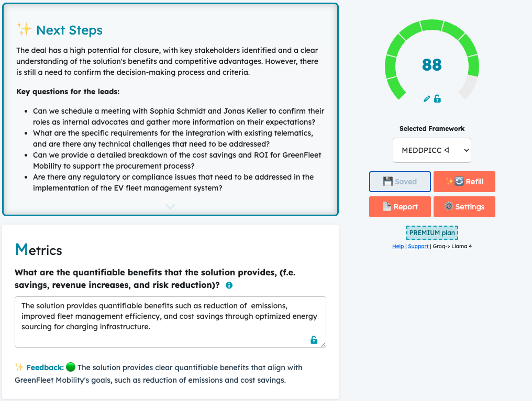The width and height of the screenshot is (532, 401).
Task: Click the pencil icon to edit the score
Action: pyautogui.click(x=427, y=98)
